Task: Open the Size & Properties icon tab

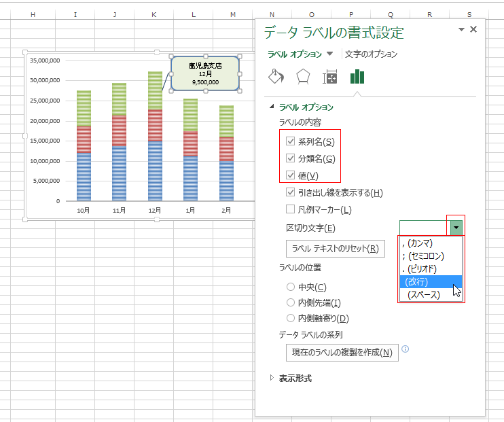Action: coord(330,77)
